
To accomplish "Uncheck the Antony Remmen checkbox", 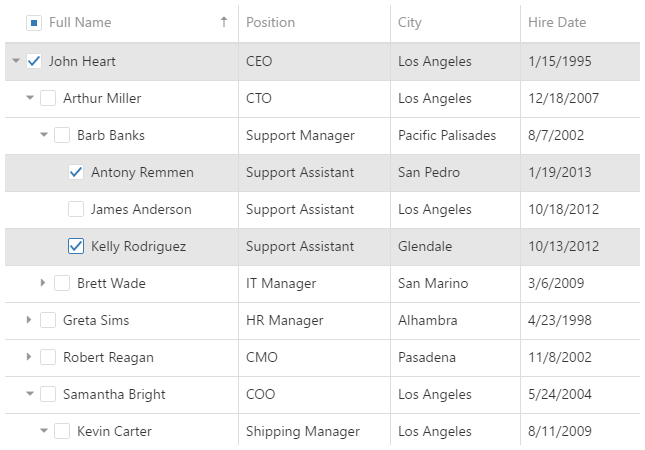I will pos(76,172).
